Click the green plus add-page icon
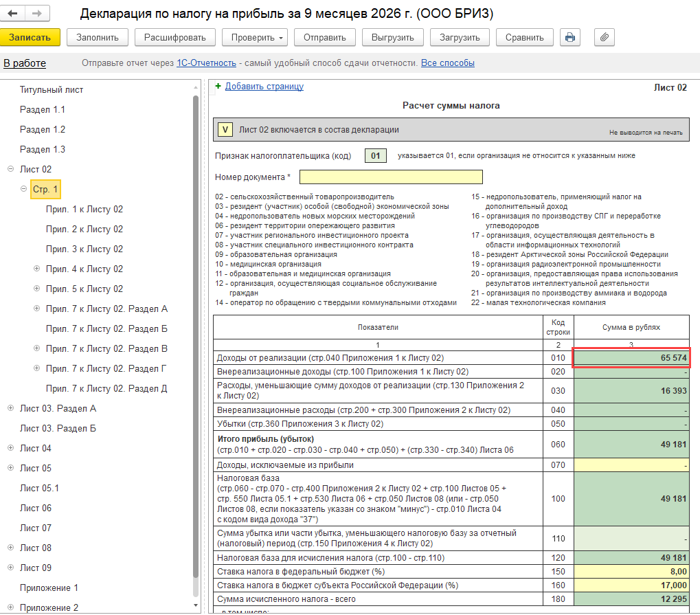Image resolution: width=700 pixels, height=615 pixels. 218,86
